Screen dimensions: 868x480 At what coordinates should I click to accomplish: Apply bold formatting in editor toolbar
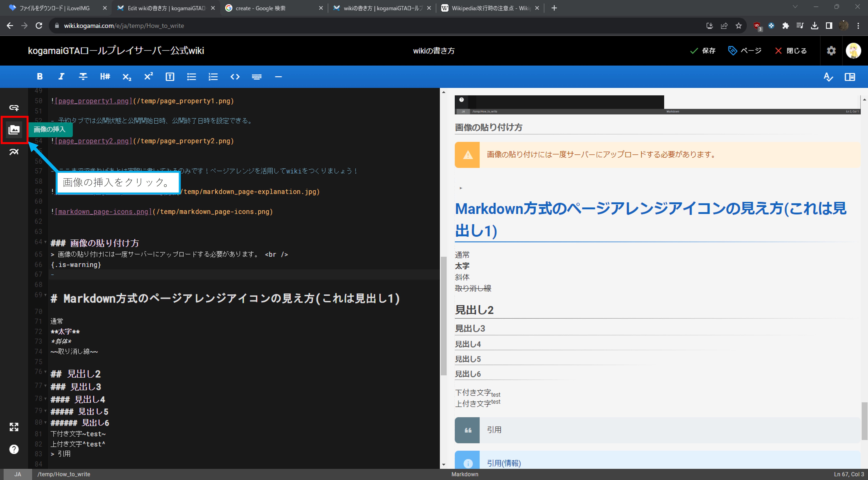[40, 77]
